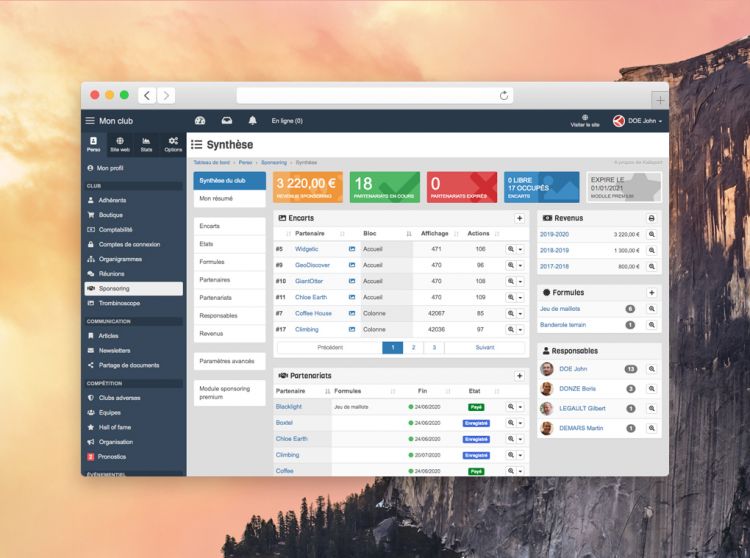750x558 pixels.
Task: Select Mon résumé submenu item
Action: tap(230, 198)
